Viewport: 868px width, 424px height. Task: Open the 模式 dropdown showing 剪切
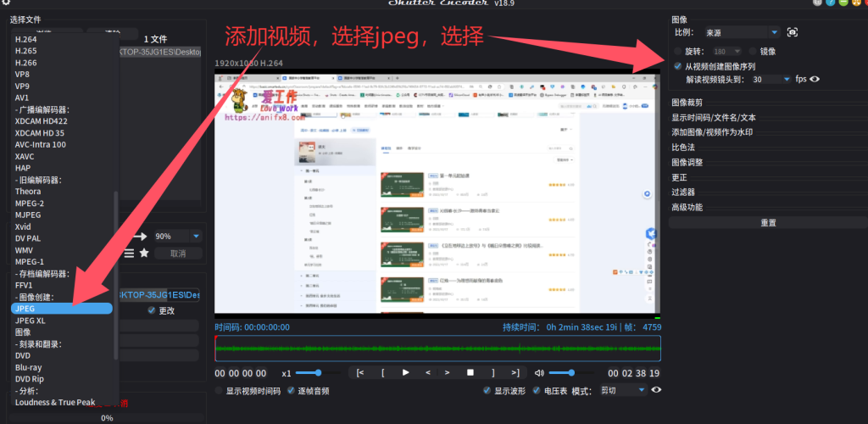click(x=623, y=390)
